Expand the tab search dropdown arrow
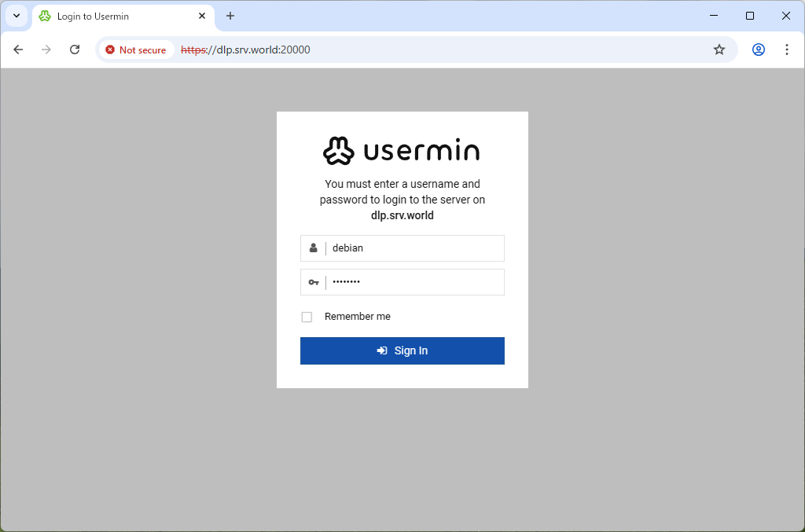Image resolution: width=805 pixels, height=532 pixels. pyautogui.click(x=16, y=16)
